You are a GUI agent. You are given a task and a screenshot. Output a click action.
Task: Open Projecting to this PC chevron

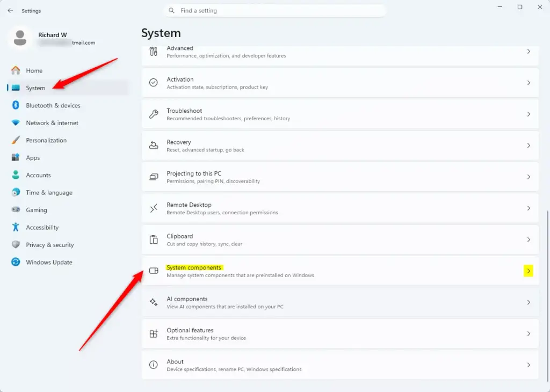click(x=529, y=177)
